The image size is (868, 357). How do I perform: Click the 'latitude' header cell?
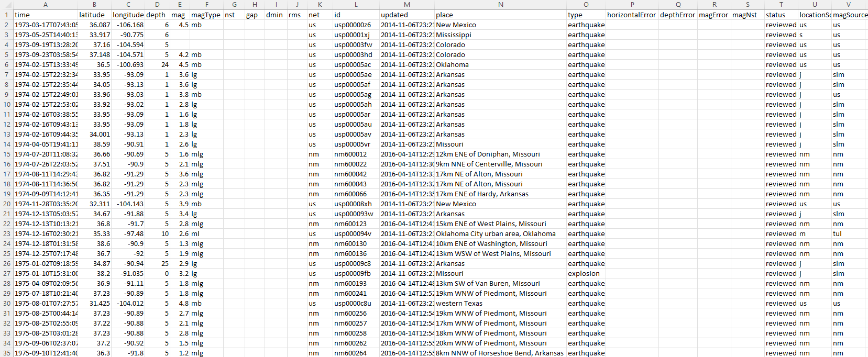click(x=95, y=15)
